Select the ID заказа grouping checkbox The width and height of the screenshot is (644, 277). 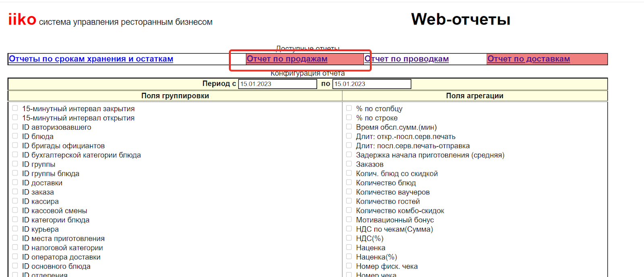click(15, 192)
